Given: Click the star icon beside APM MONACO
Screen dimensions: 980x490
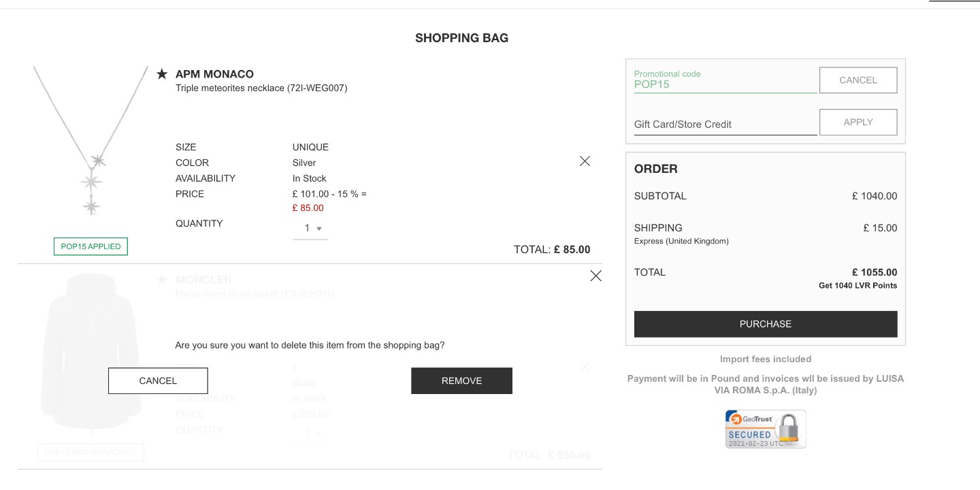Looking at the screenshot, I should [161, 73].
